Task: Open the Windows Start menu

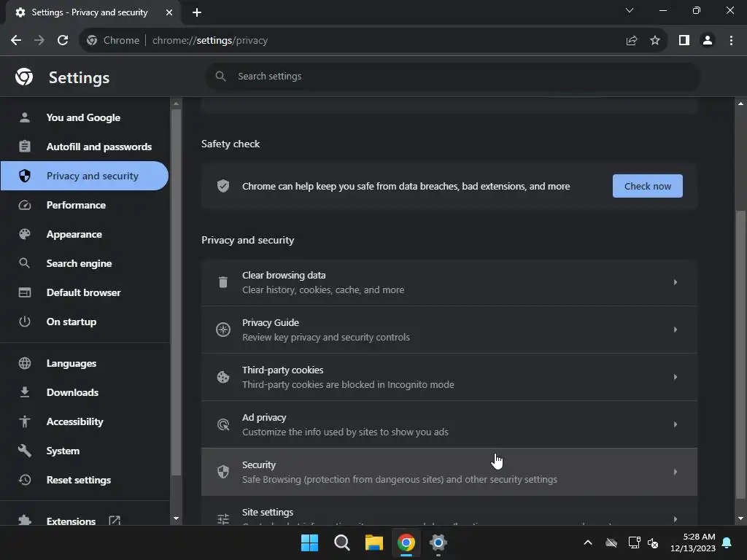Action: click(309, 542)
